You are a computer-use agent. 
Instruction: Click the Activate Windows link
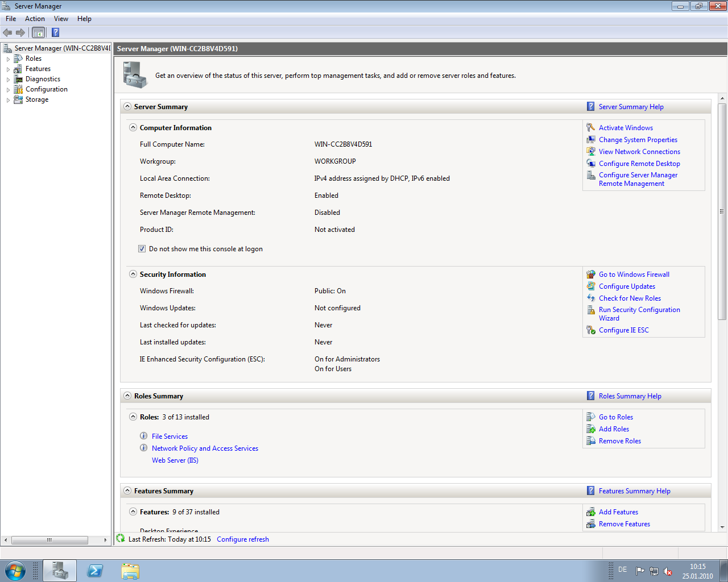pos(626,128)
